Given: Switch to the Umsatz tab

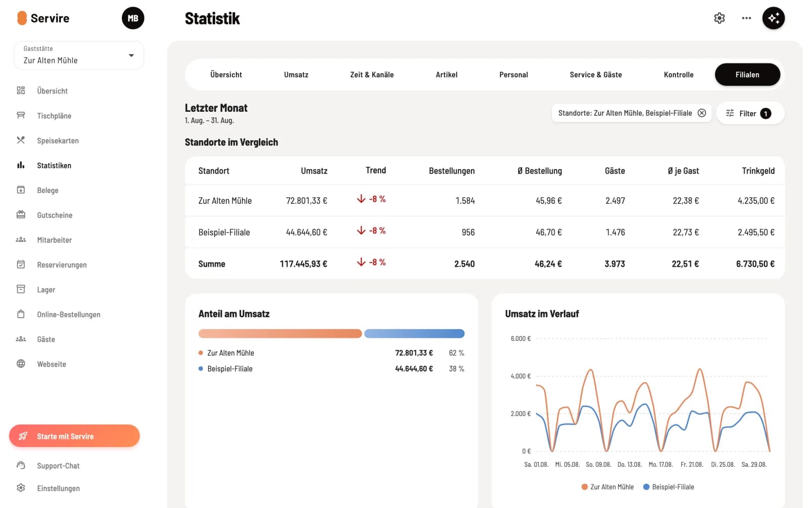Looking at the screenshot, I should 296,75.
